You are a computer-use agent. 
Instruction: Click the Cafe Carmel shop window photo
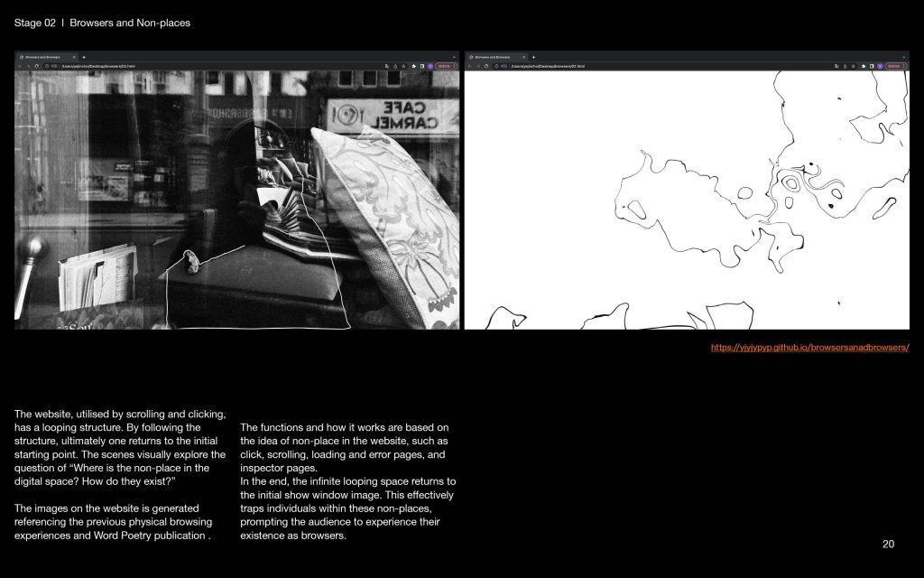(236, 200)
